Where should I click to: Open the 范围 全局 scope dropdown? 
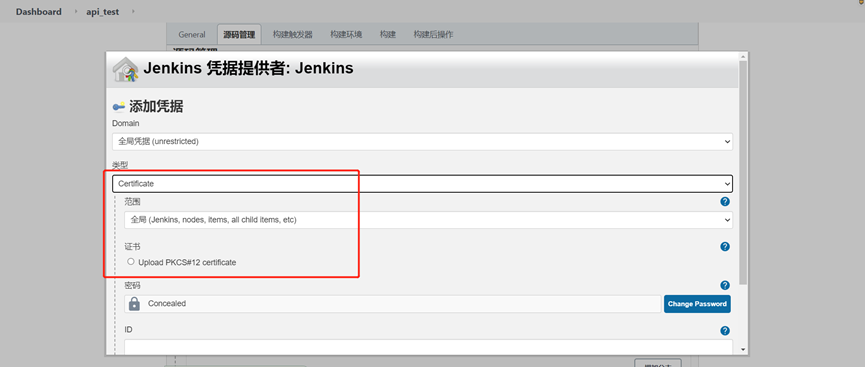point(429,220)
